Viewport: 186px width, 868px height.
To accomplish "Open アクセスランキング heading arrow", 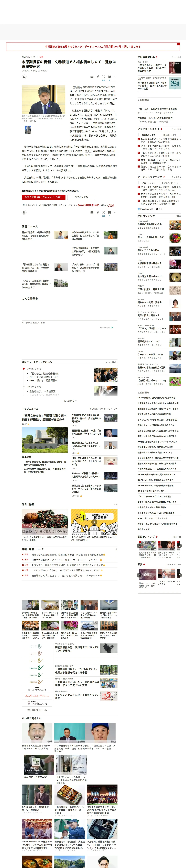I will click(x=150, y=129).
